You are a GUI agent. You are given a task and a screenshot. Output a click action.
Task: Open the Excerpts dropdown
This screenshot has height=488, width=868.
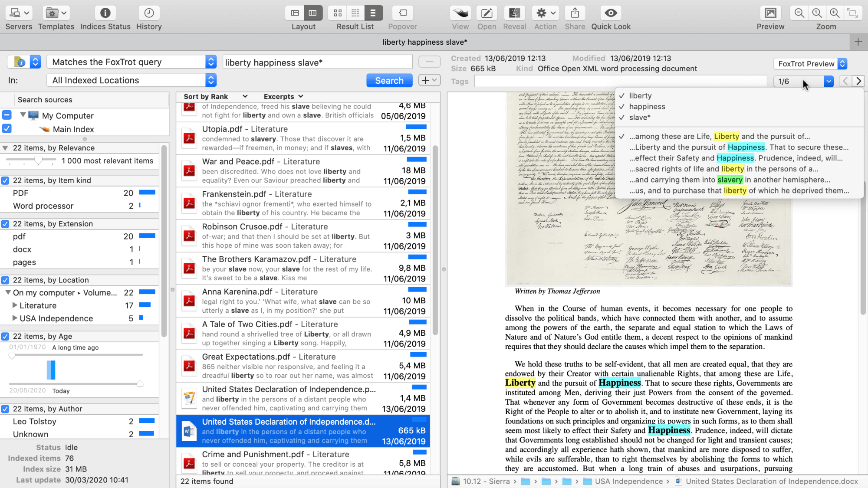283,96
